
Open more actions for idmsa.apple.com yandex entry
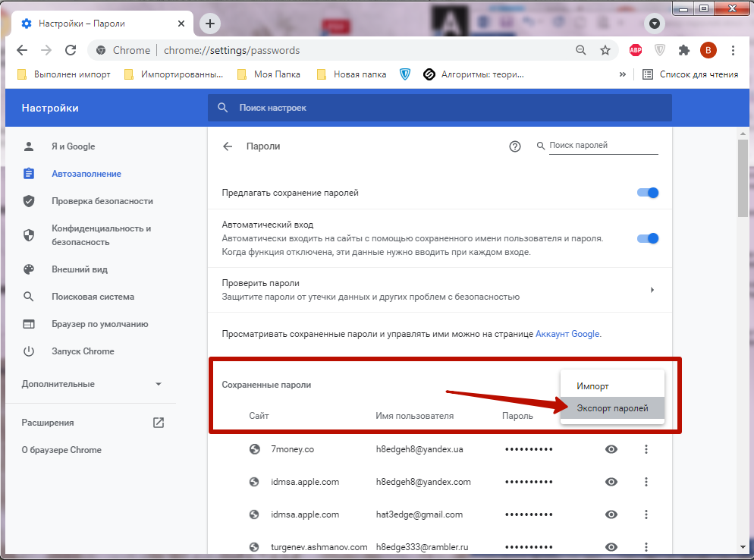click(x=646, y=482)
